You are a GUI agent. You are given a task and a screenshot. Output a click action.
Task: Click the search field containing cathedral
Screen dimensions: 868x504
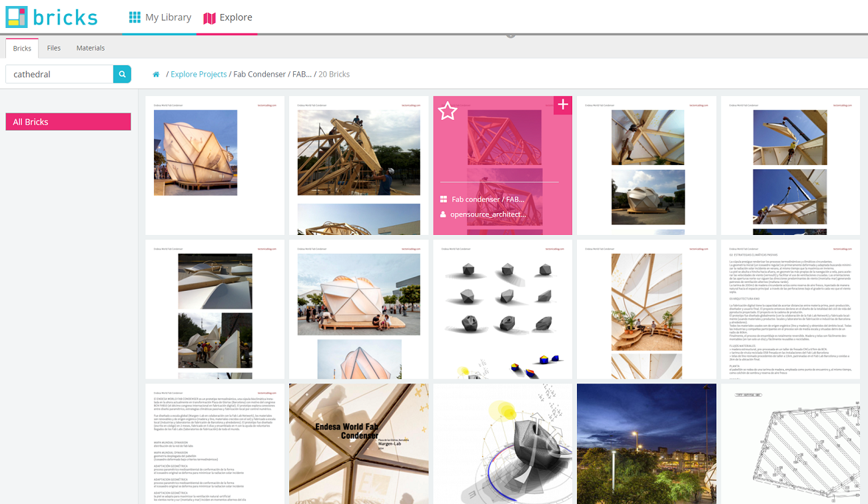59,75
